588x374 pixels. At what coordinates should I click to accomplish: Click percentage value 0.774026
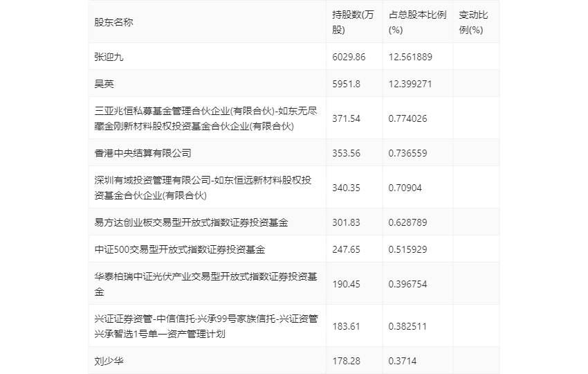[x=407, y=118]
